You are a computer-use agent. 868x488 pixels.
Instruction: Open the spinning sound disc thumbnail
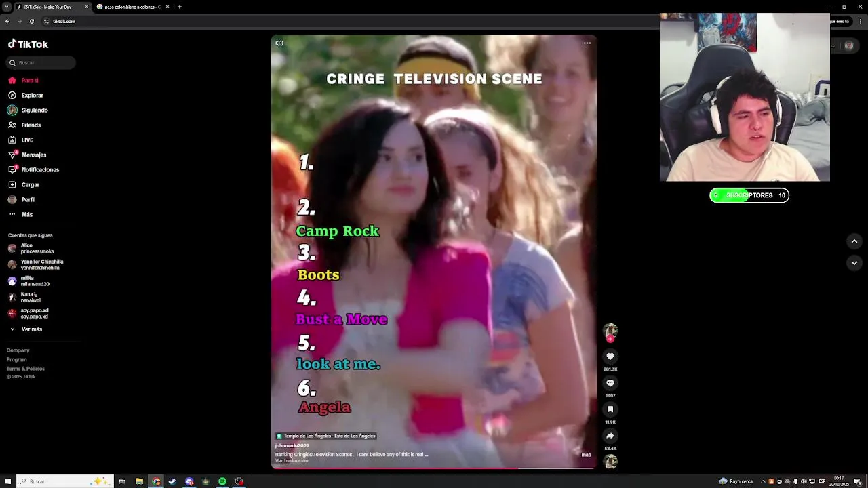click(610, 462)
